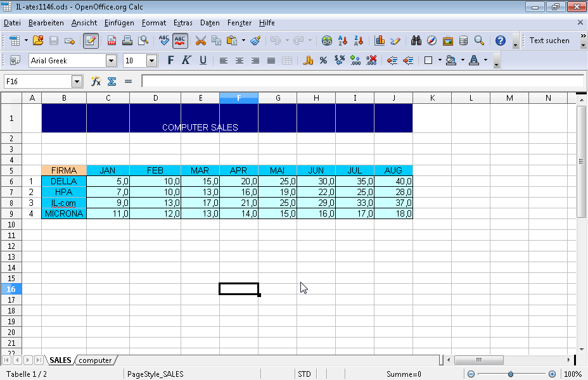Zoom out with minus button
Image resolution: width=588 pixels, height=380 pixels.
click(x=471, y=374)
